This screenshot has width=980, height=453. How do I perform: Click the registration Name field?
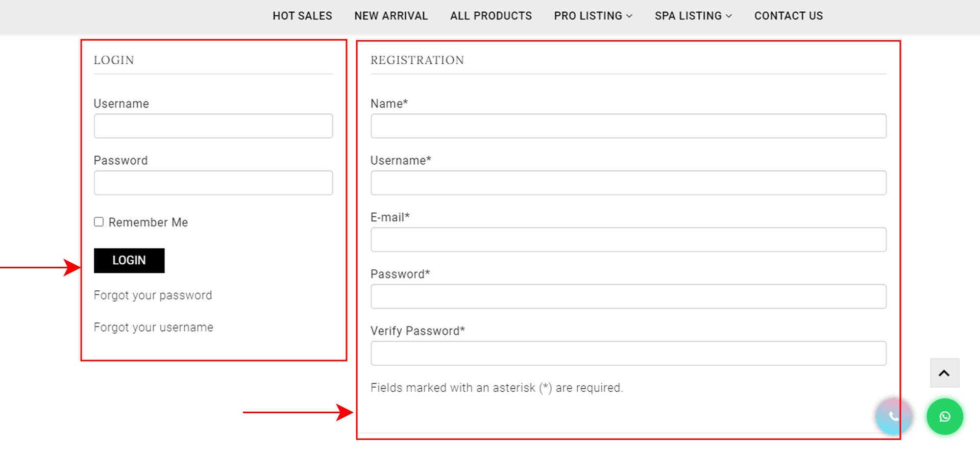click(x=628, y=126)
